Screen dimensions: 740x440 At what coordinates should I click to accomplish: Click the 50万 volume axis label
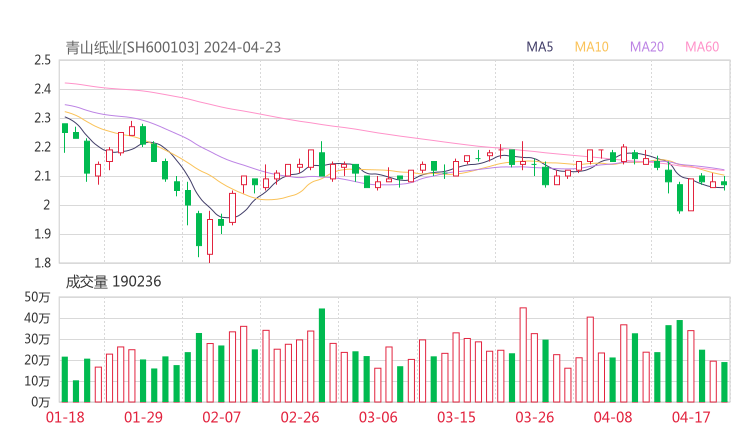37,297
